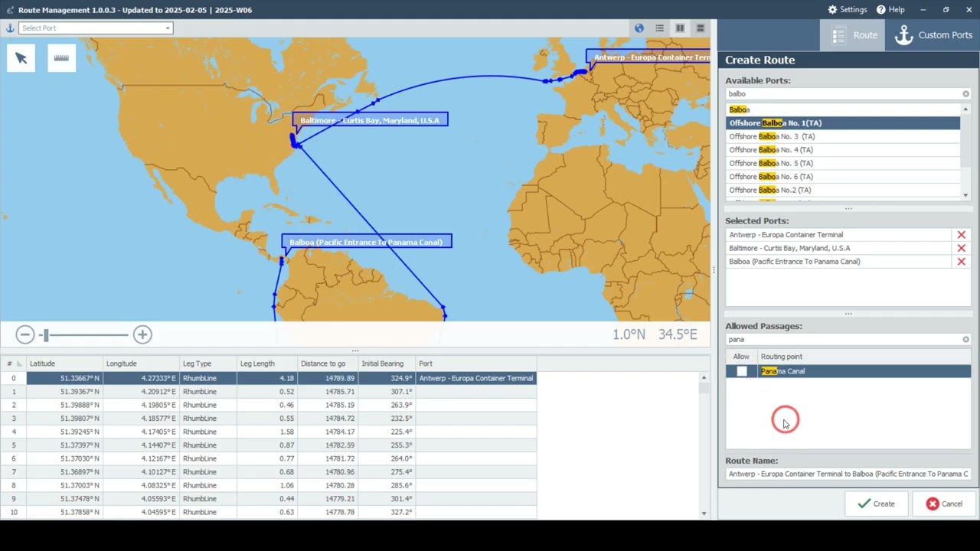Open the Custom Ports tab
980x551 pixels.
(x=933, y=35)
